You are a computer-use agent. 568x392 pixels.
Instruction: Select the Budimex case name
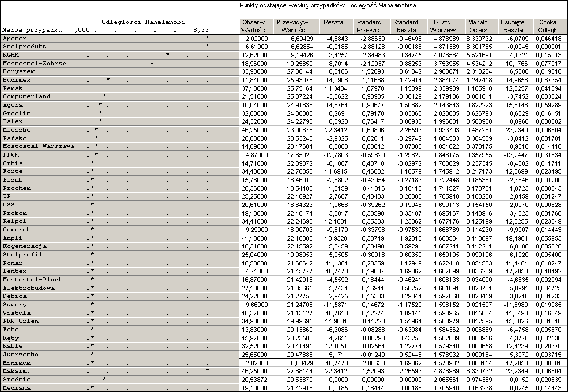point(16,80)
